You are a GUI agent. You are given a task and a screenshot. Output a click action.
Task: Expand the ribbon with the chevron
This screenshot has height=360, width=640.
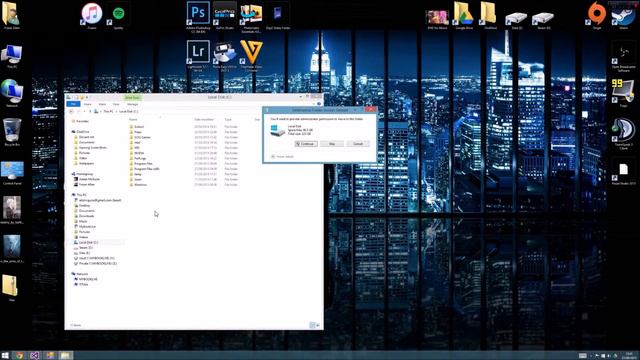click(x=313, y=104)
